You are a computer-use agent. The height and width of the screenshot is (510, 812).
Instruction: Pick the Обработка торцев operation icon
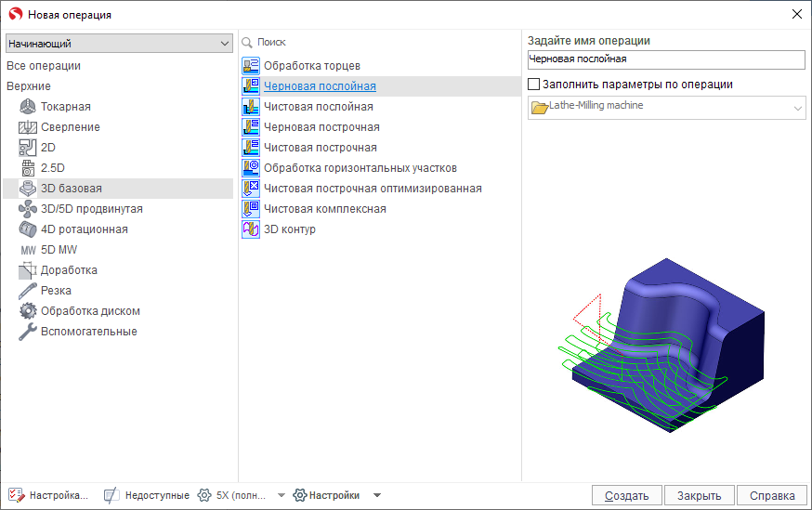(251, 66)
